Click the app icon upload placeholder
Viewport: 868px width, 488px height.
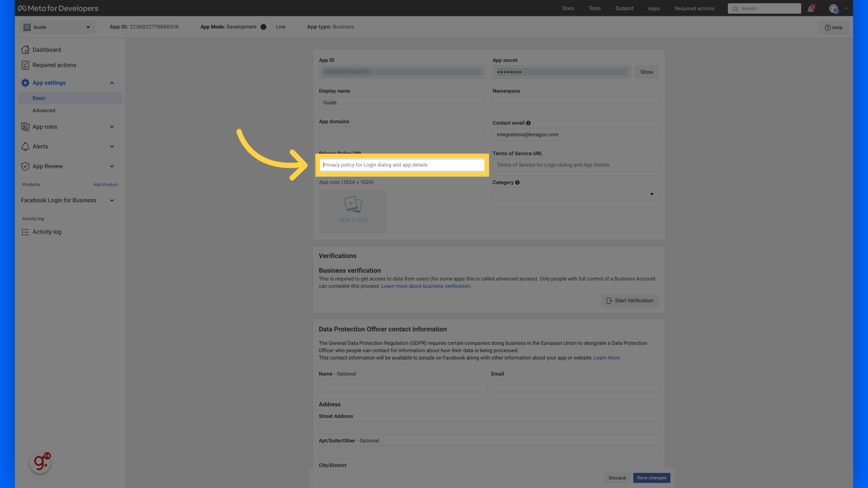(353, 211)
